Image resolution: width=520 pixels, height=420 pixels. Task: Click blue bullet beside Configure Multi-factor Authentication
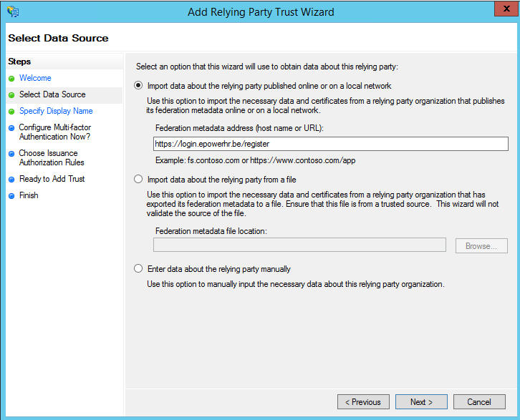click(x=11, y=128)
